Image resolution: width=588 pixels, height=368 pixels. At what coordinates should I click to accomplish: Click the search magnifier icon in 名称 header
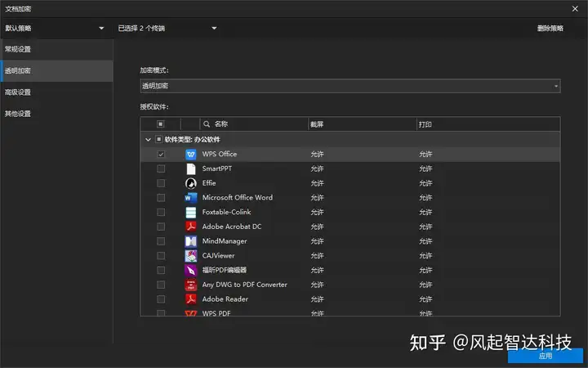pyautogui.click(x=207, y=124)
